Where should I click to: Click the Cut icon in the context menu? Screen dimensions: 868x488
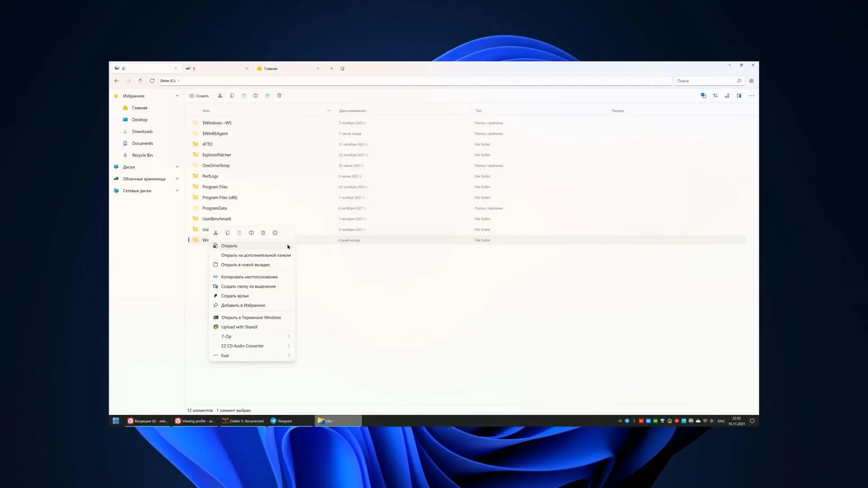216,233
